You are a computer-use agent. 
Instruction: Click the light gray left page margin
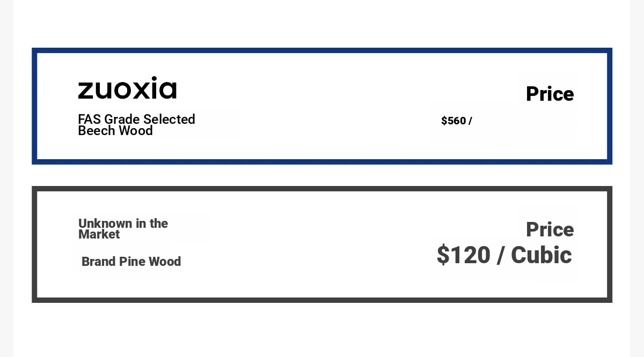tap(6, 178)
